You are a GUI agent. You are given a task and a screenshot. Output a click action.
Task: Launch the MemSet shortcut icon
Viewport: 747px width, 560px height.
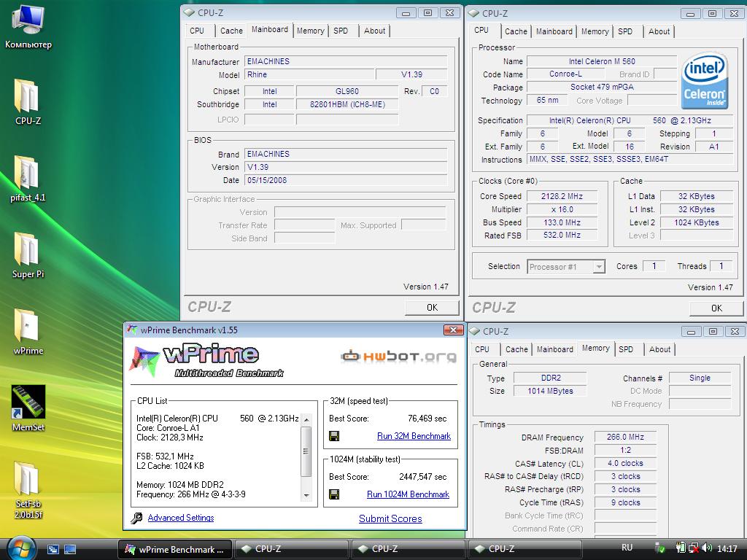[x=28, y=408]
